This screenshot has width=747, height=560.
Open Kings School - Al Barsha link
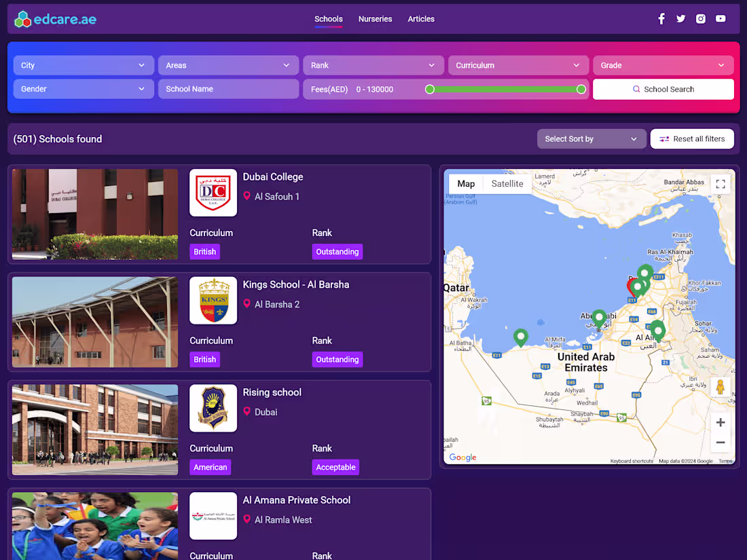point(296,285)
